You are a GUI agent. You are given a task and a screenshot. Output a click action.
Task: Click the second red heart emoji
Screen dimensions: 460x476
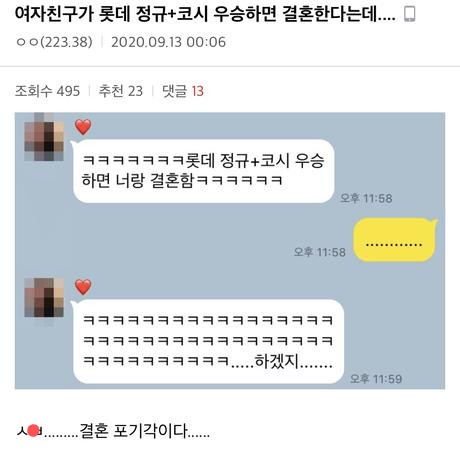[x=83, y=287]
